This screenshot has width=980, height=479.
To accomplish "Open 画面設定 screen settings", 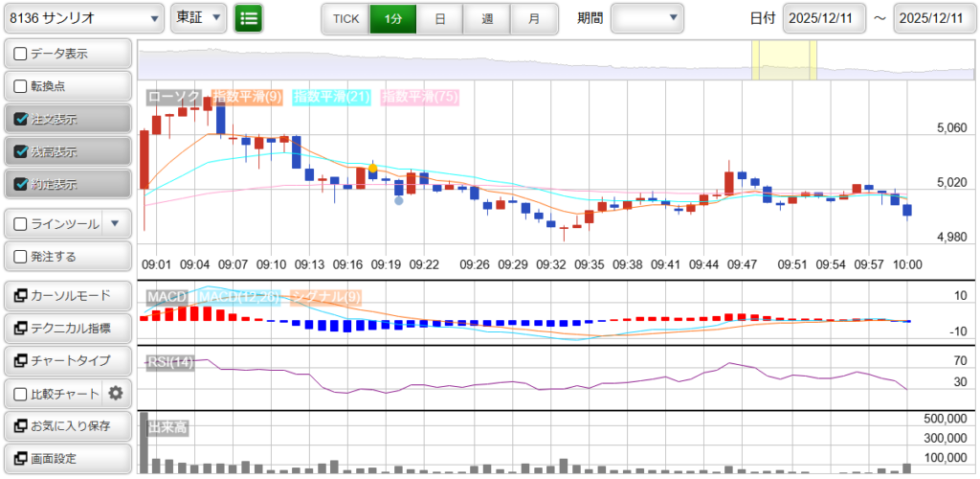I will [x=67, y=458].
